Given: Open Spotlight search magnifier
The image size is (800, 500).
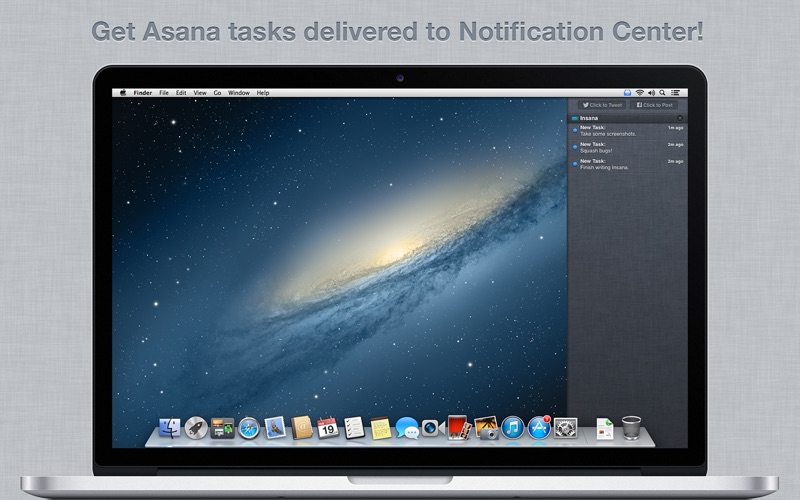Looking at the screenshot, I should [x=662, y=93].
